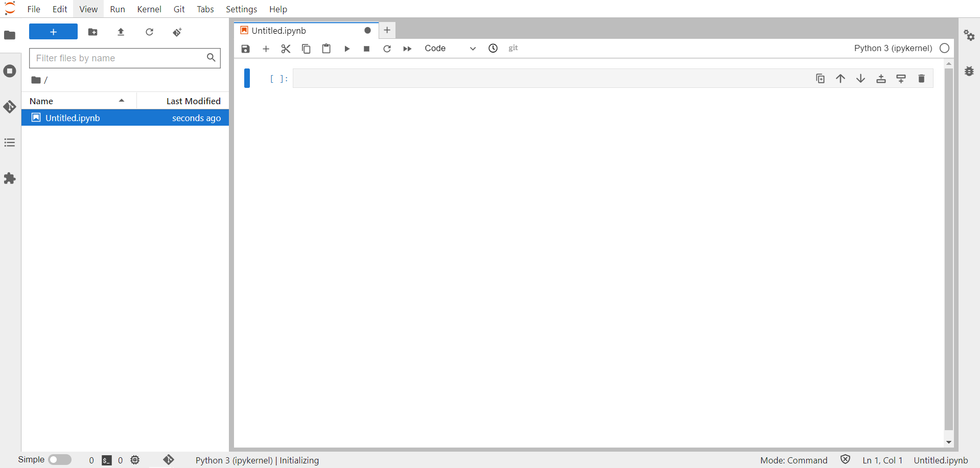Delete the current cell
The image size is (980, 468).
(x=921, y=78)
